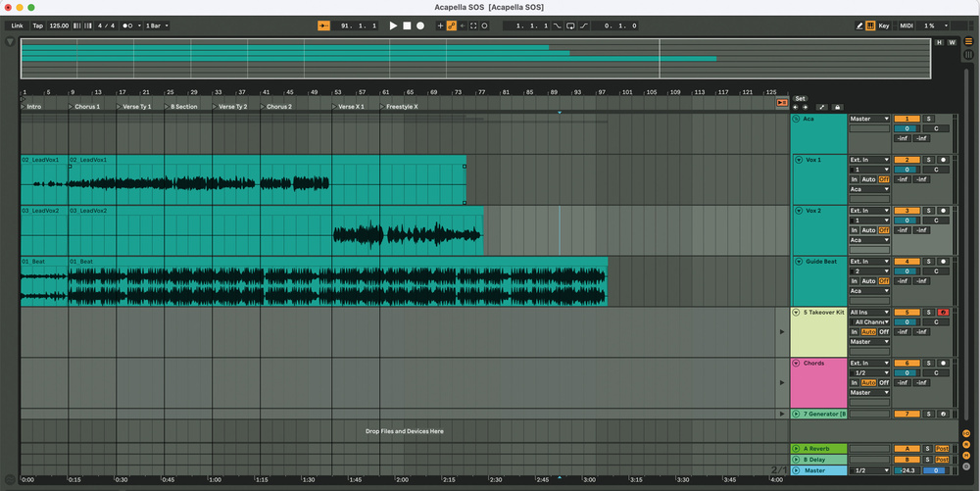Arm the Vox 1 track for recording
Viewport: 980px width, 491px height.
pos(943,160)
